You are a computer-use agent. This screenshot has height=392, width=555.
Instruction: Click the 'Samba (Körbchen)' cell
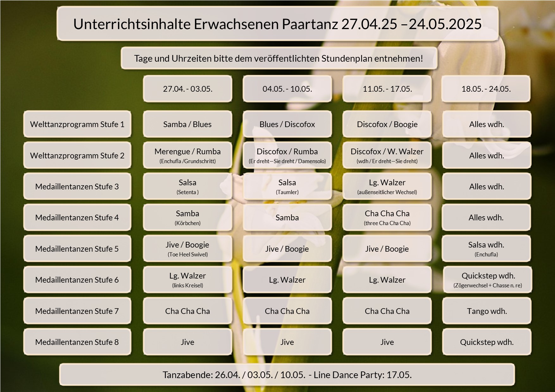coord(187,217)
